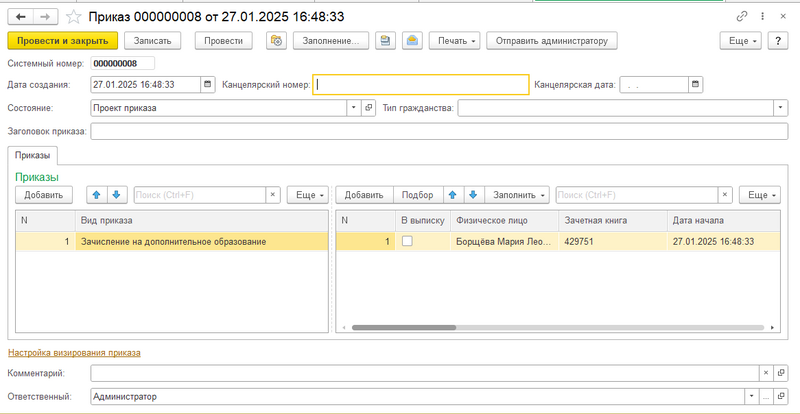
Task: Switch to the Приказы tab
Action: (x=33, y=155)
